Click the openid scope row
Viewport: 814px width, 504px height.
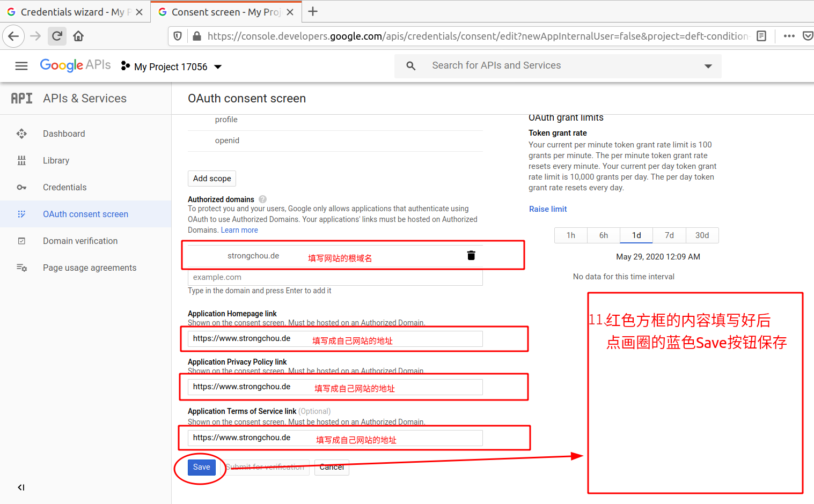[335, 140]
